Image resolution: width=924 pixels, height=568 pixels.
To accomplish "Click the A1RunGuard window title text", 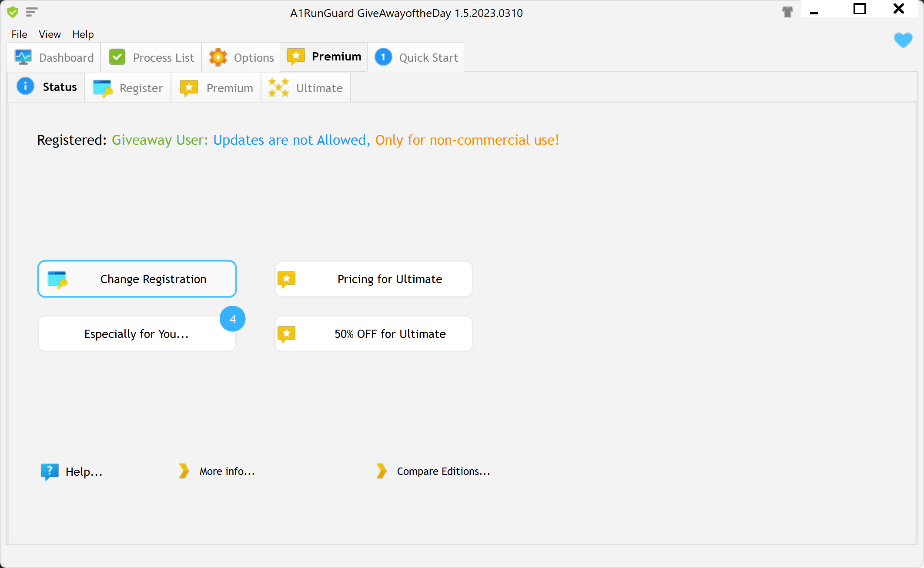I will coord(406,13).
